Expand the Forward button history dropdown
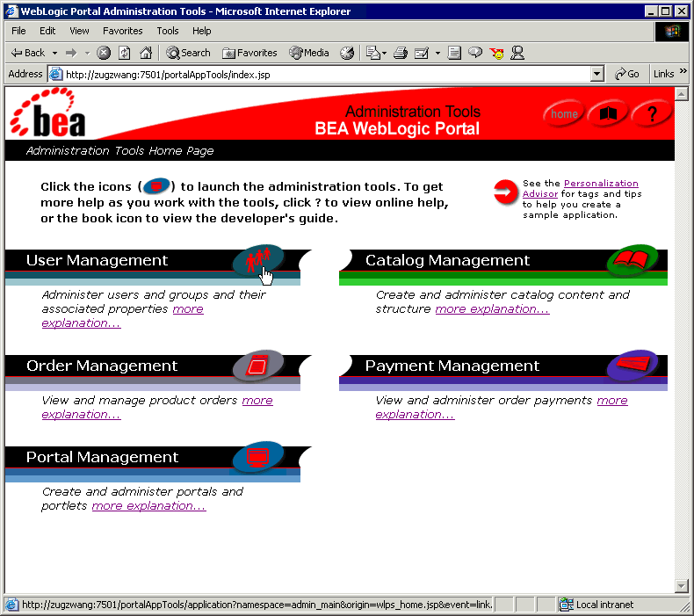 click(x=87, y=53)
